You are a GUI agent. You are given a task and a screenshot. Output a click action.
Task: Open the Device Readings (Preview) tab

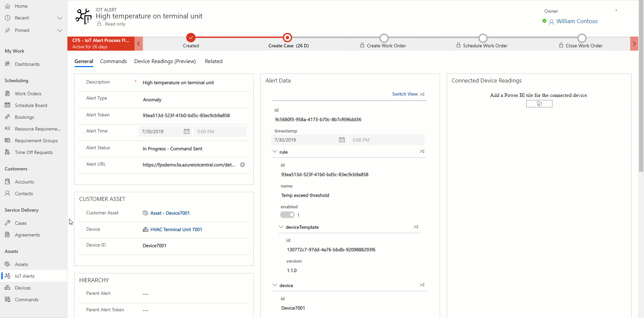[165, 61]
